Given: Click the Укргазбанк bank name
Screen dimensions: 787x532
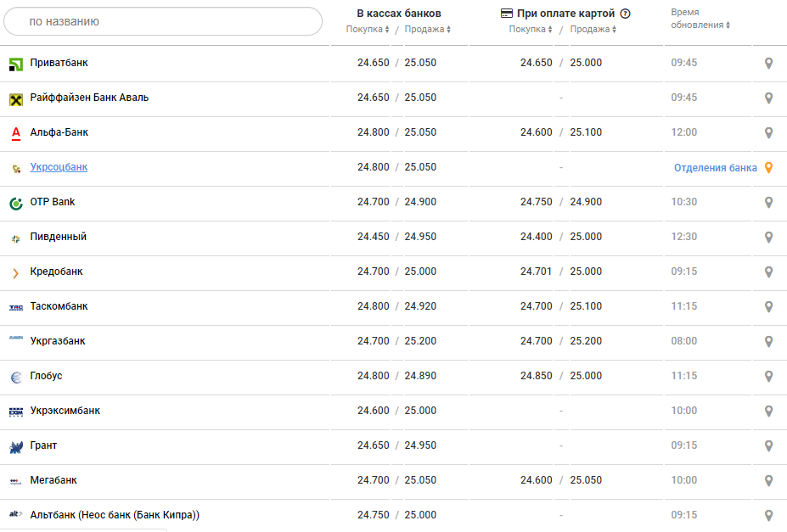Looking at the screenshot, I should coord(58,341).
